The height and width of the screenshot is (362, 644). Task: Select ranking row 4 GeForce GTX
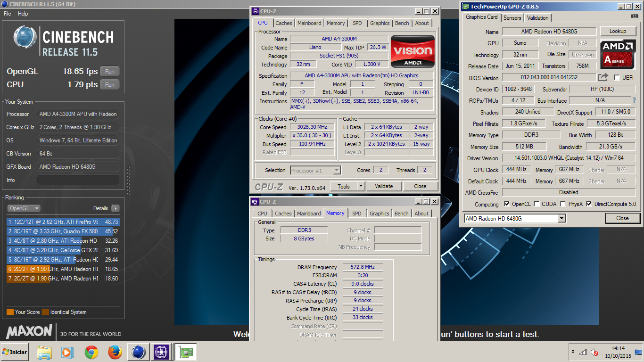pyautogui.click(x=63, y=250)
